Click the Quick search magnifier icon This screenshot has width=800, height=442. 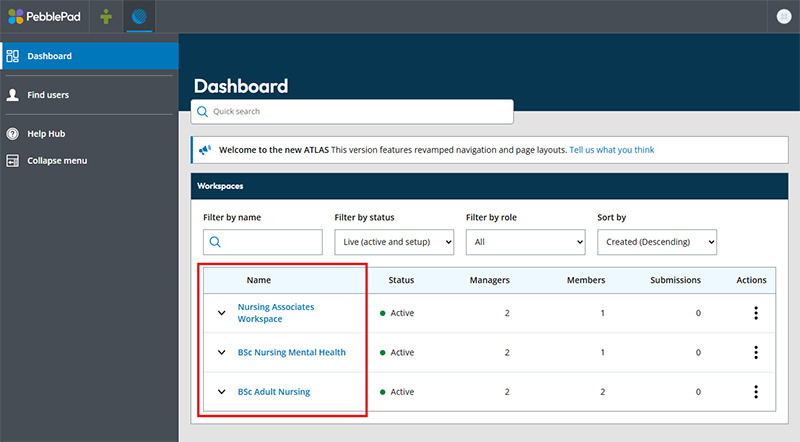pyautogui.click(x=203, y=111)
